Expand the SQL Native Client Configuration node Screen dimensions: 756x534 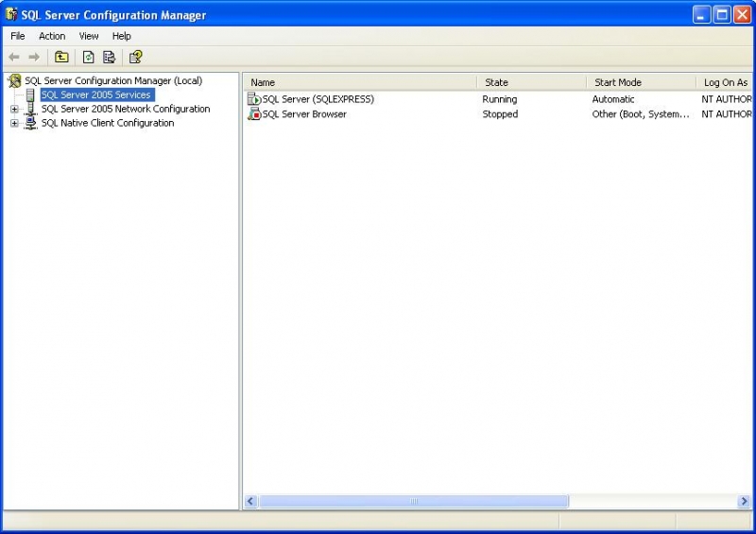(x=14, y=123)
